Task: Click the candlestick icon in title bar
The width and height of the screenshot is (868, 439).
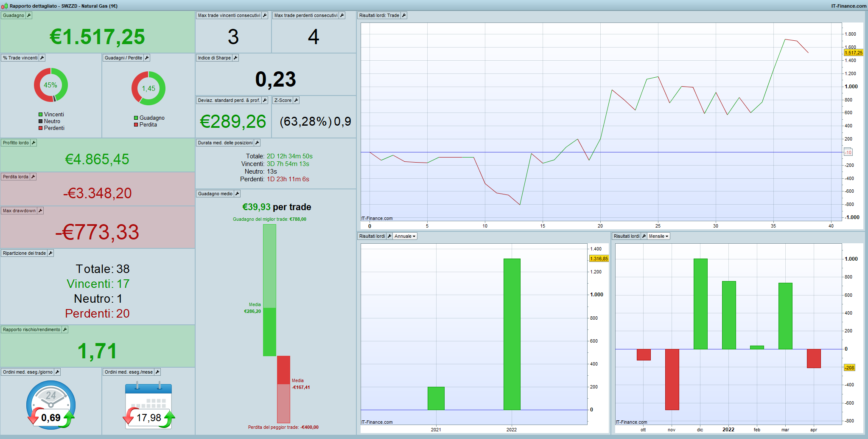Action: (x=4, y=6)
